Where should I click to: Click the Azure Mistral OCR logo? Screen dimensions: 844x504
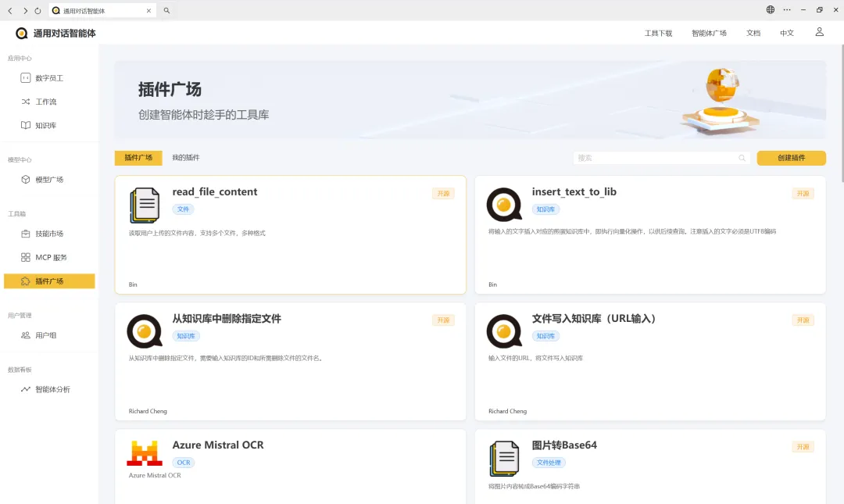click(x=145, y=453)
